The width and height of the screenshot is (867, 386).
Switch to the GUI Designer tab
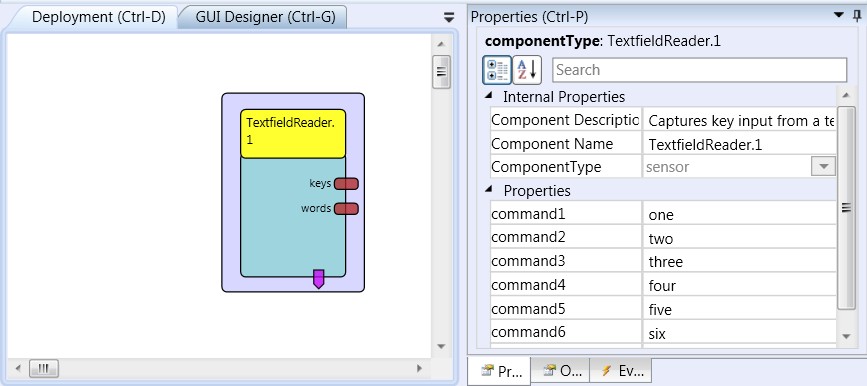265,17
